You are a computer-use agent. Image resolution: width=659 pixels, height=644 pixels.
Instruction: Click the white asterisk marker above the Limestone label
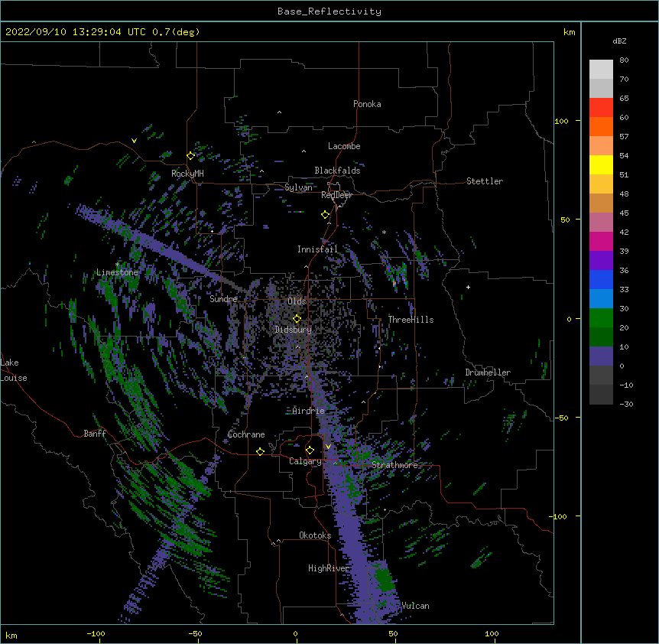click(117, 265)
